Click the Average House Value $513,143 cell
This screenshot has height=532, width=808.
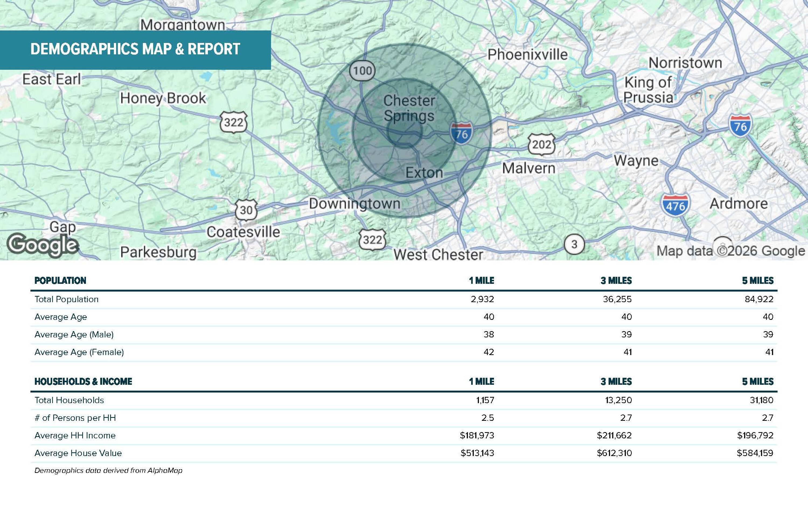tap(477, 453)
